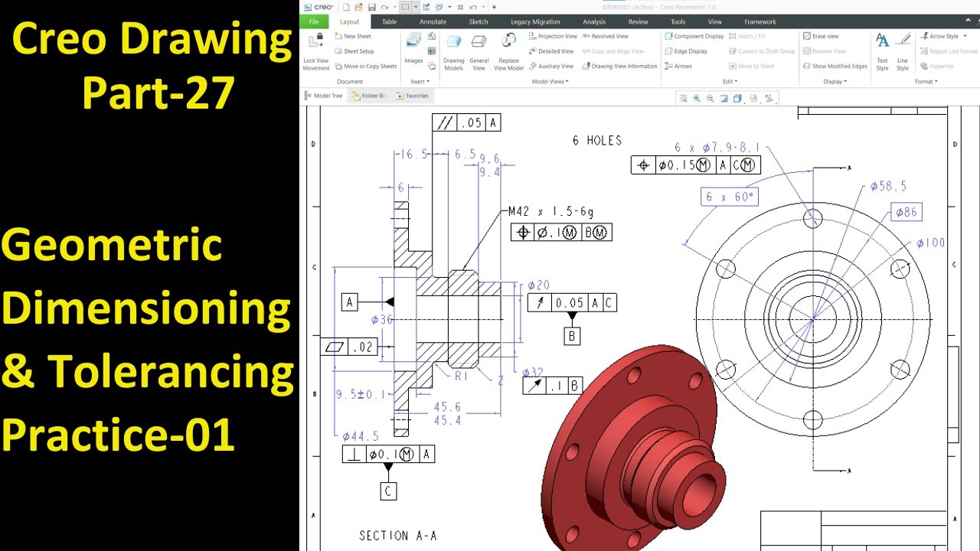Click the Arrows tool in Edit group

[678, 66]
